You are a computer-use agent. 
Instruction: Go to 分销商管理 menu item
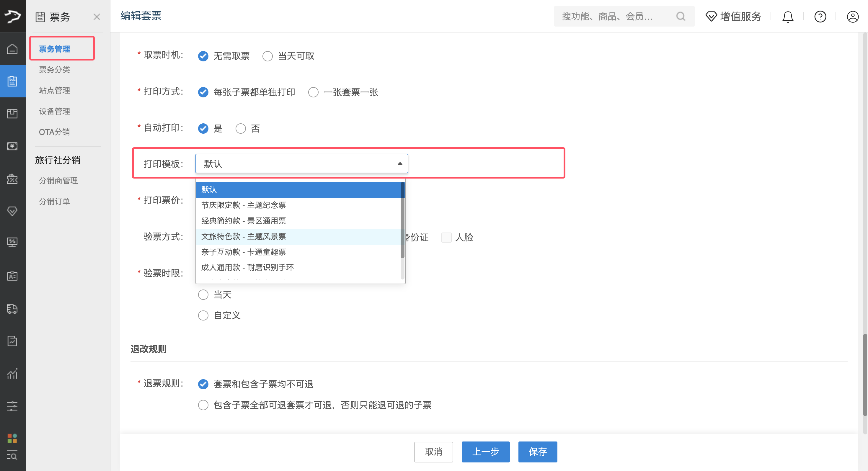[58, 181]
